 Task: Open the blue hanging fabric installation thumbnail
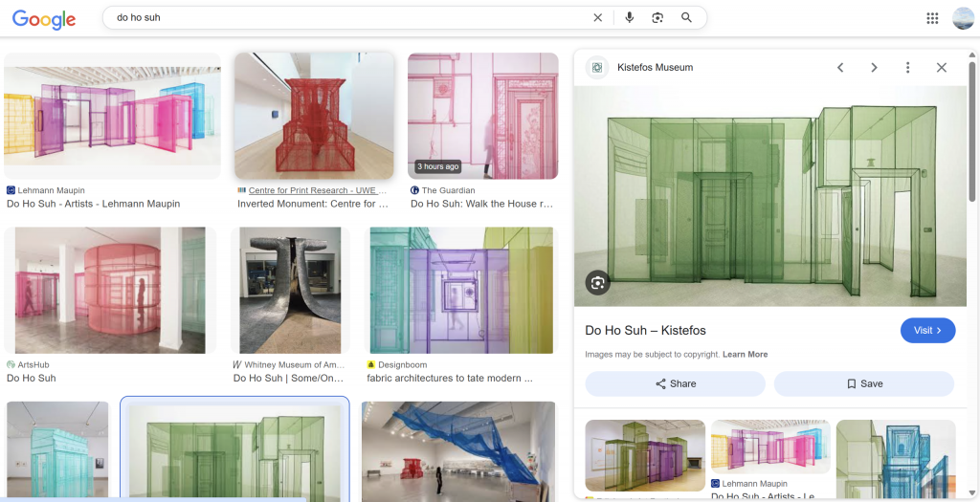click(x=458, y=451)
